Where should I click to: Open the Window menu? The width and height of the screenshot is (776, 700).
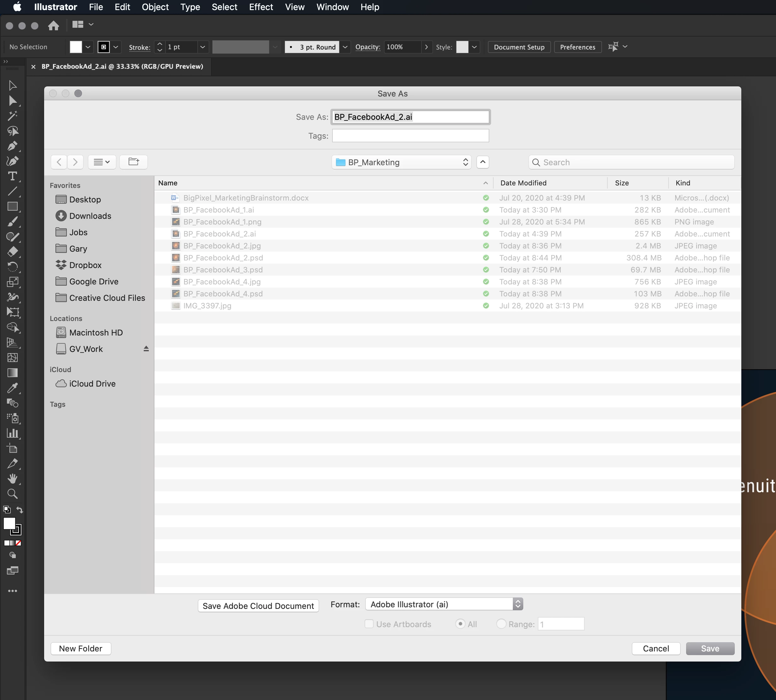click(332, 7)
